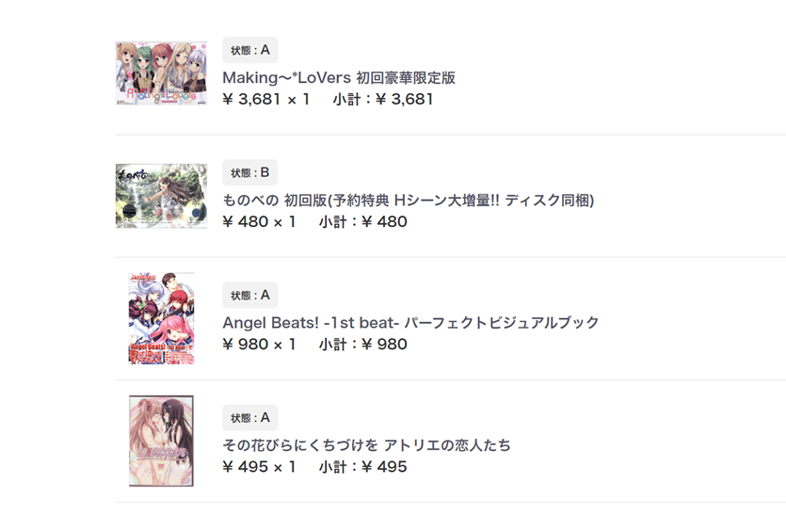Click the ¥ 480 × 1 price text
Image resolution: width=786 pixels, height=532 pixels.
coord(259,221)
